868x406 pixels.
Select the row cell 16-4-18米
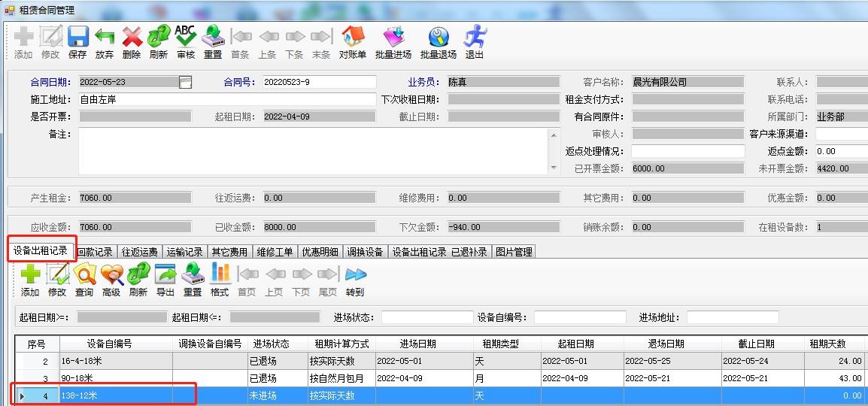click(117, 361)
